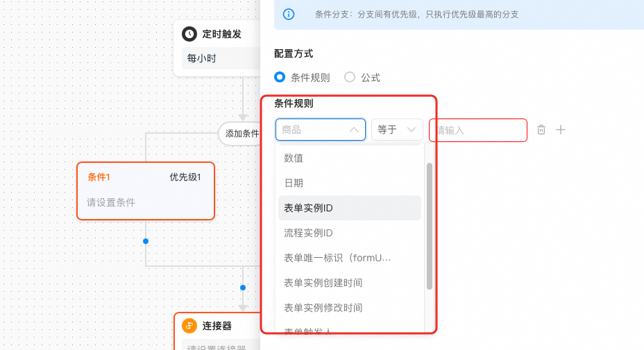
Task: Select the 条件规则 radio option
Action: pos(280,78)
